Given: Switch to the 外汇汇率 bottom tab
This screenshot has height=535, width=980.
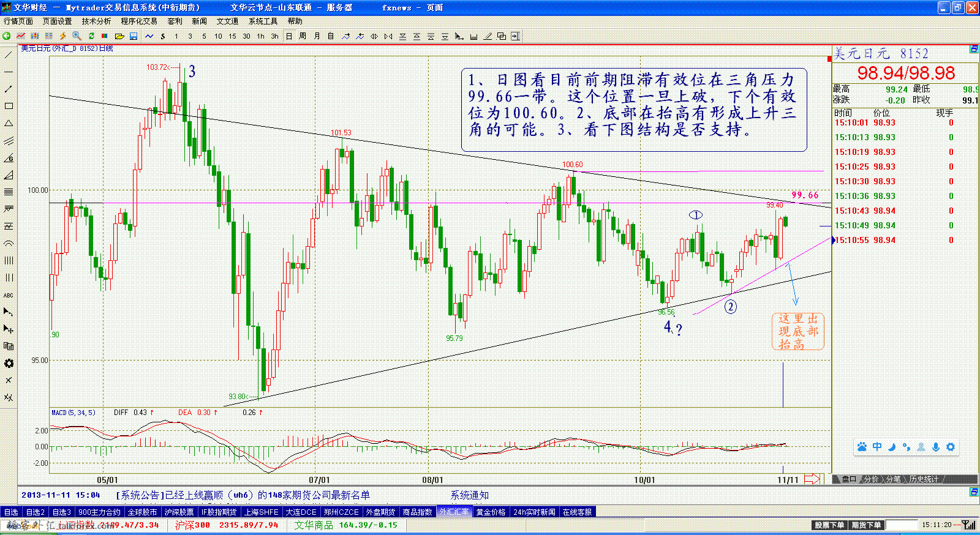Looking at the screenshot, I should 454,512.
